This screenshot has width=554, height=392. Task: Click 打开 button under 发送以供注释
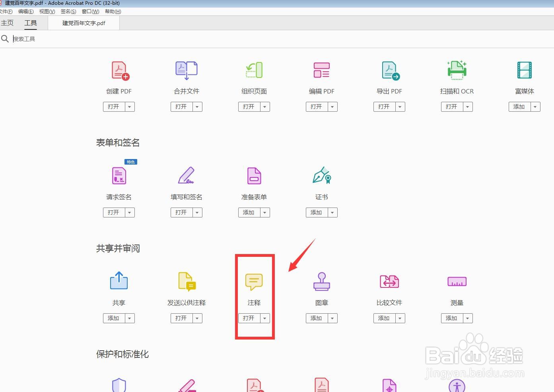(181, 318)
